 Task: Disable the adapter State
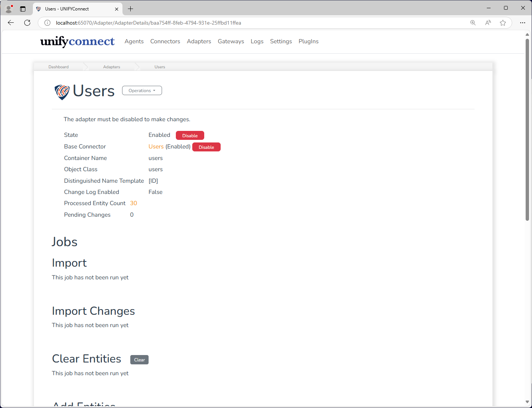click(190, 135)
